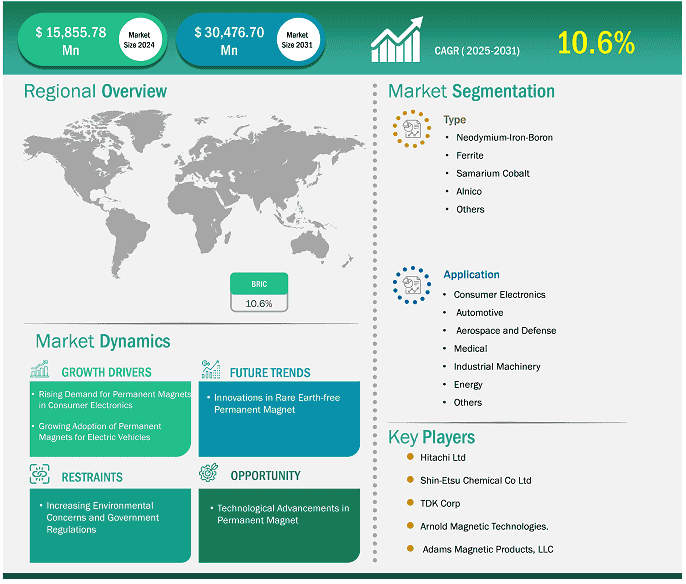
Task: Select Alnico in the Type list
Action: tap(469, 191)
